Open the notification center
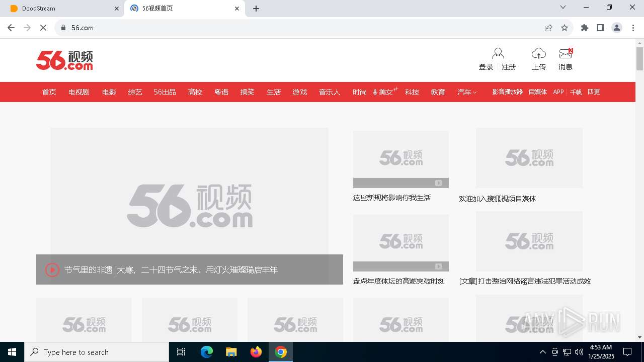 point(627,352)
